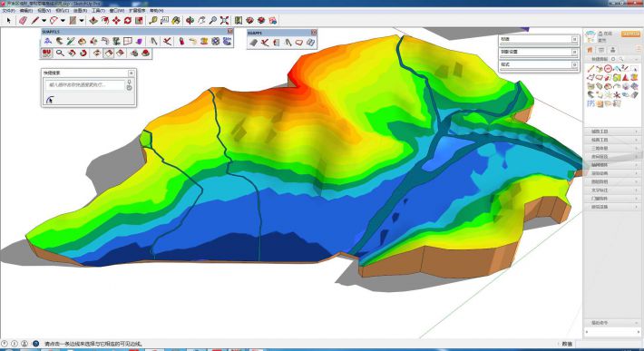644x351 pixels.
Task: Activate the red Move tool
Action: pyautogui.click(x=116, y=20)
